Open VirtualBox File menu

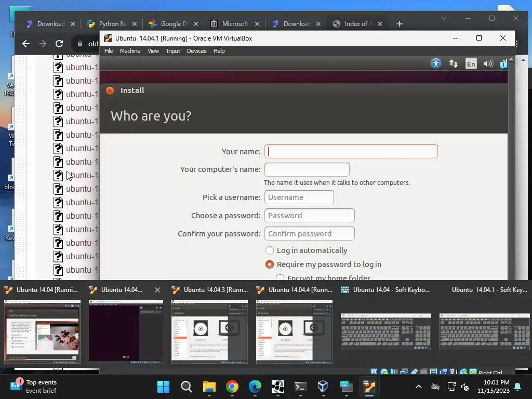click(x=109, y=51)
